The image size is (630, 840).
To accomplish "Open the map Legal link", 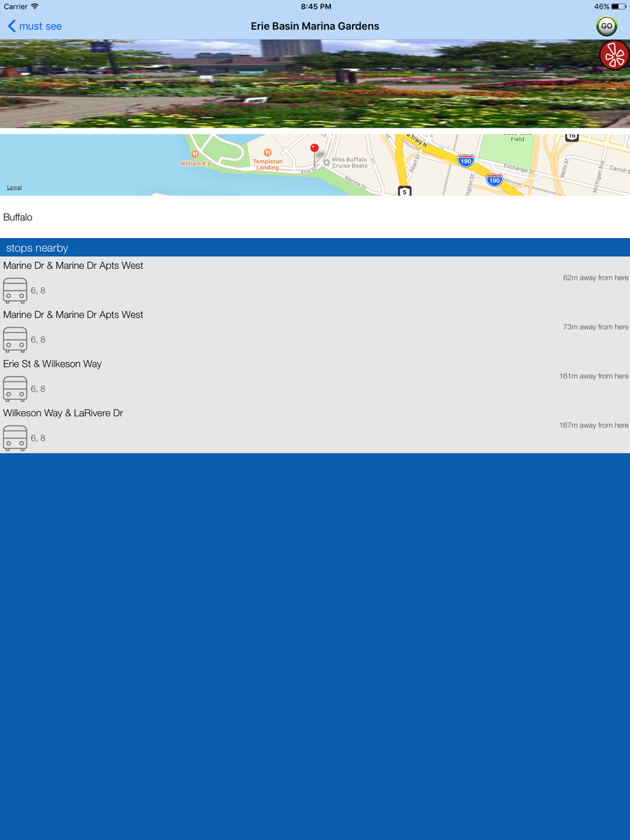I will coord(14,187).
